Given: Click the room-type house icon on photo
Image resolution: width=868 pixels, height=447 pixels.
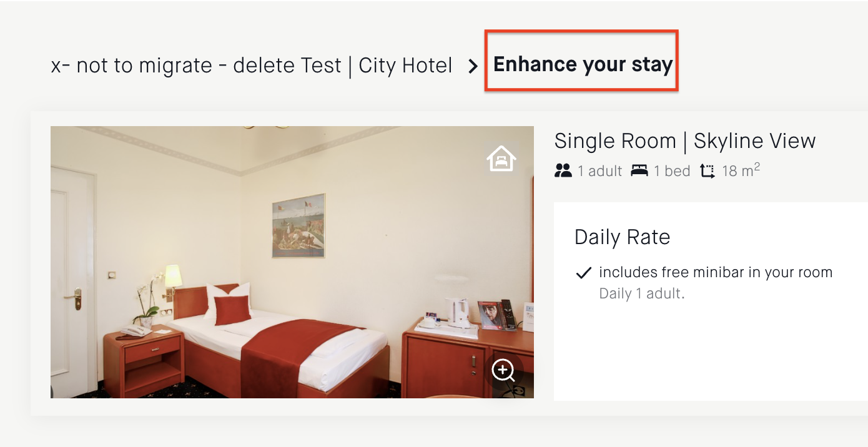Looking at the screenshot, I should [x=501, y=158].
